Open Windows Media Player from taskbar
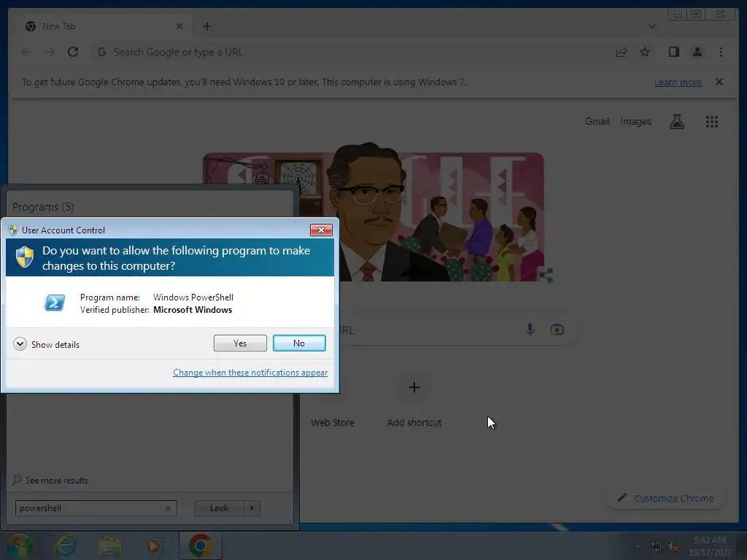The width and height of the screenshot is (747, 560). coord(153,545)
